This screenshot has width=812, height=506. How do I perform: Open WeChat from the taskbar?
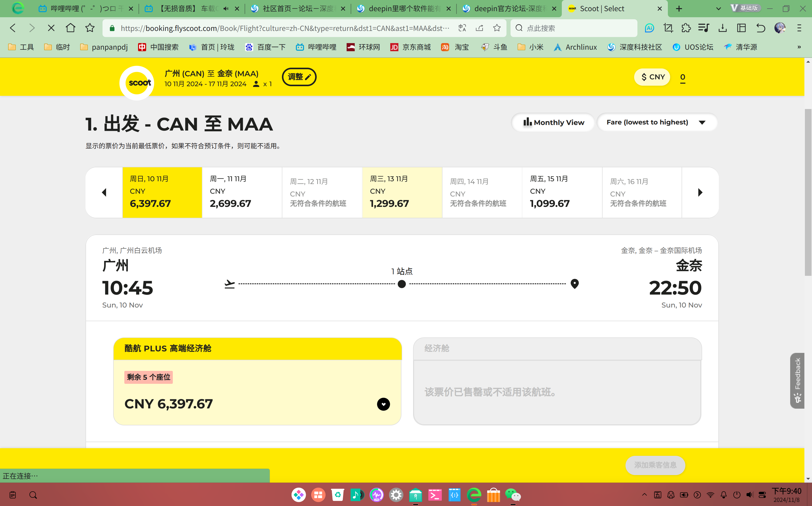click(513, 495)
